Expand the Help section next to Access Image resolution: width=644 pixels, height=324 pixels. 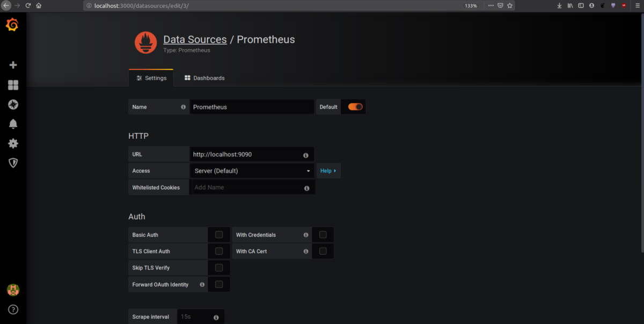click(x=328, y=171)
